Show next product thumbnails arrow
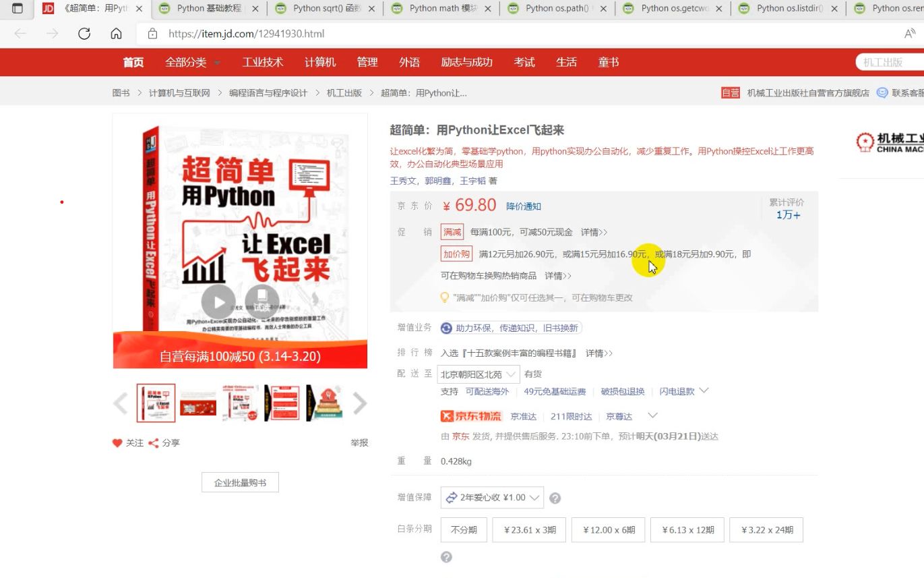Image resolution: width=924 pixels, height=578 pixels. [360, 403]
